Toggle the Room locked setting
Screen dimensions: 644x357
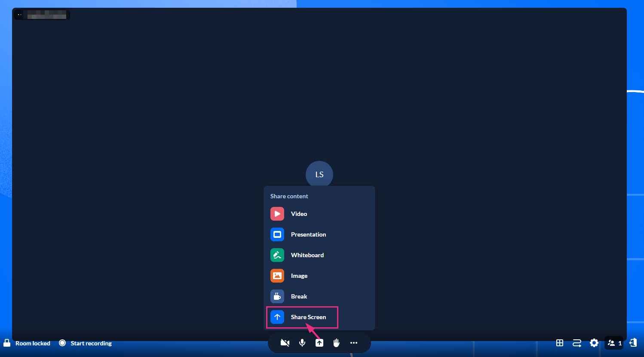coord(27,343)
